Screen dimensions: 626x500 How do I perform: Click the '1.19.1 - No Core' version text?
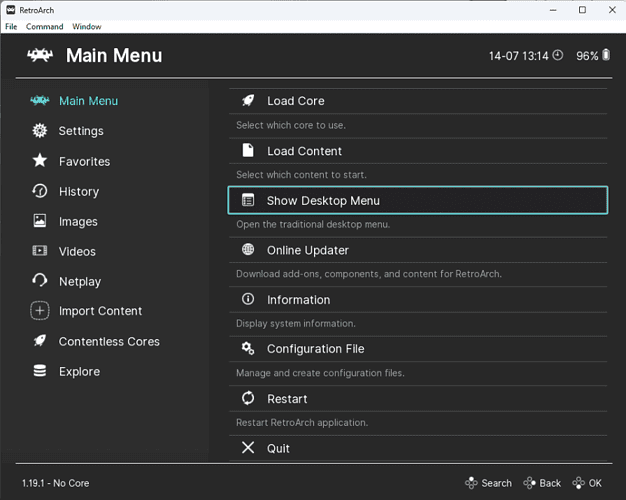(55, 483)
